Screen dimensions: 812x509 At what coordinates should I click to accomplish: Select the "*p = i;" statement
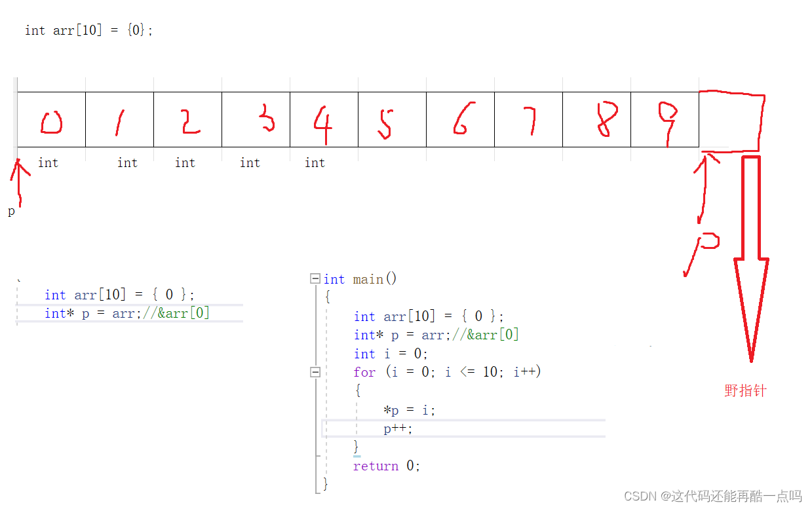coord(410,410)
